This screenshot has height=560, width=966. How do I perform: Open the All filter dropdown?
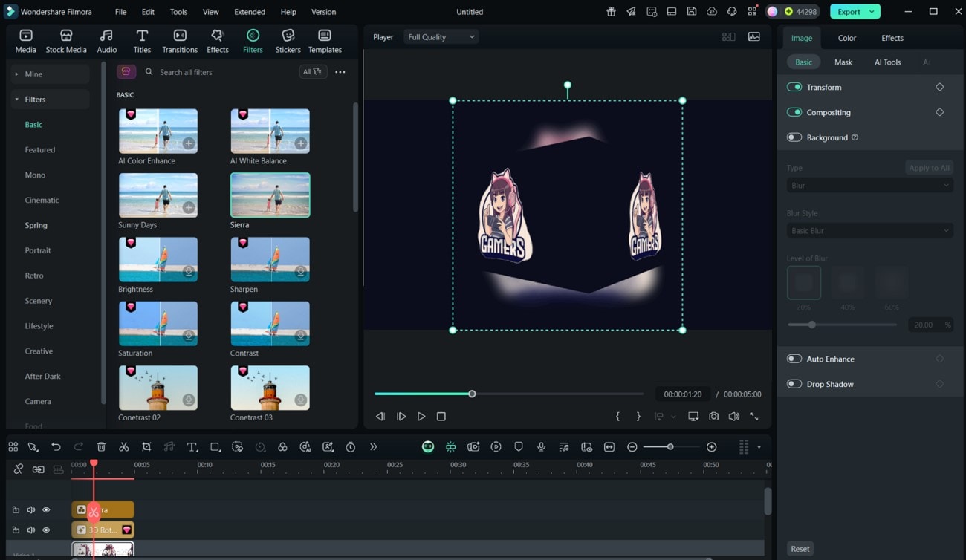tap(312, 72)
